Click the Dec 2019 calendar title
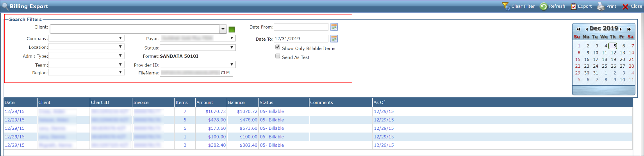Viewport: 644px width, 156px height. [x=603, y=29]
